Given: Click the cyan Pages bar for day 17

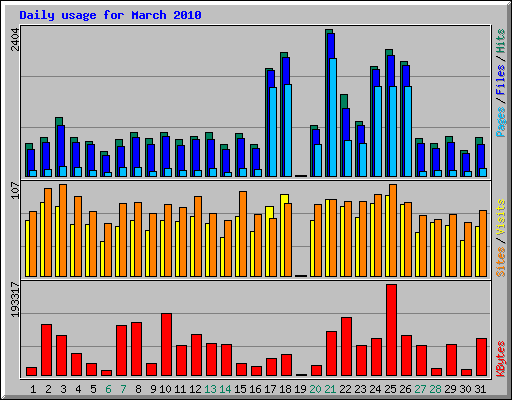Looking at the screenshot, I should pyautogui.click(x=273, y=132).
